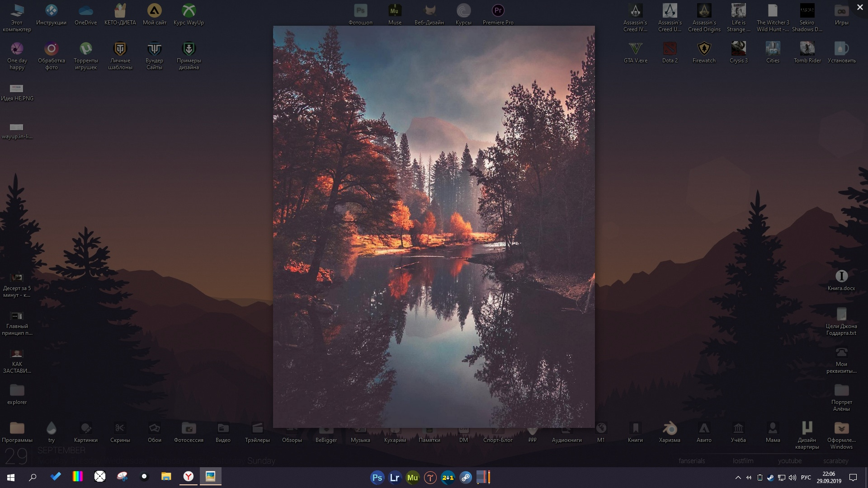This screenshot has height=488, width=868.
Task: Switch to the Photos app taskbar button
Action: 211,477
